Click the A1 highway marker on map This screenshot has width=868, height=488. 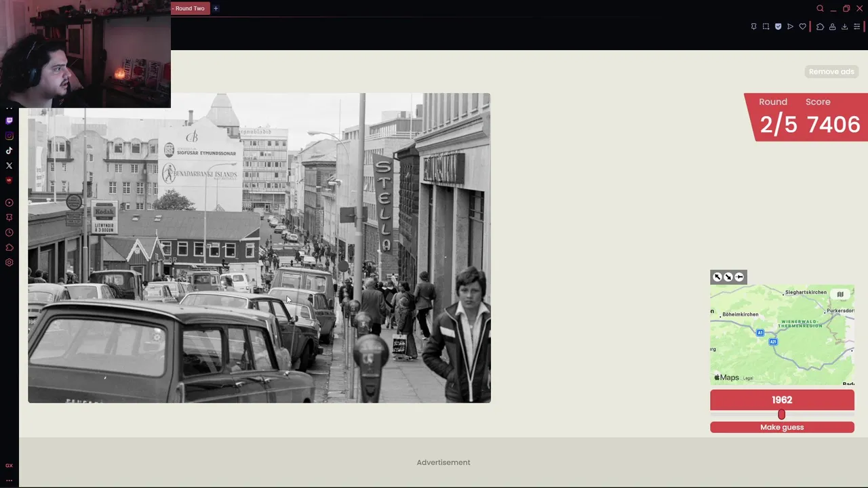tap(760, 333)
